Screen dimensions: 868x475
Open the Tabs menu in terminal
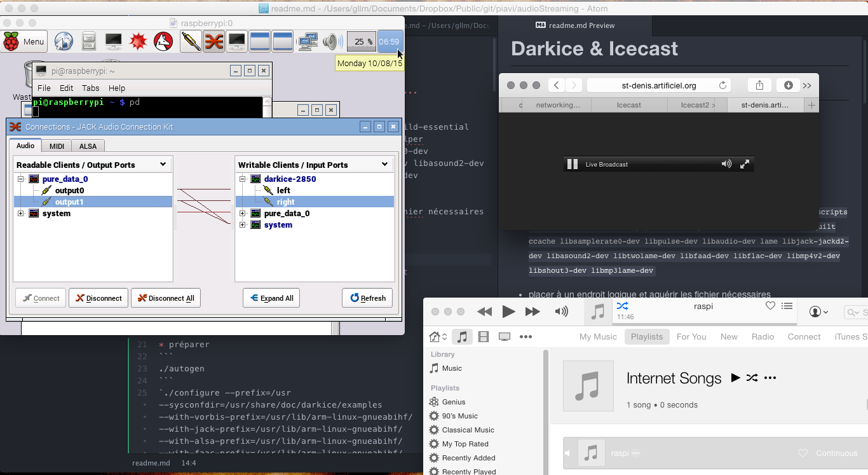[x=90, y=88]
